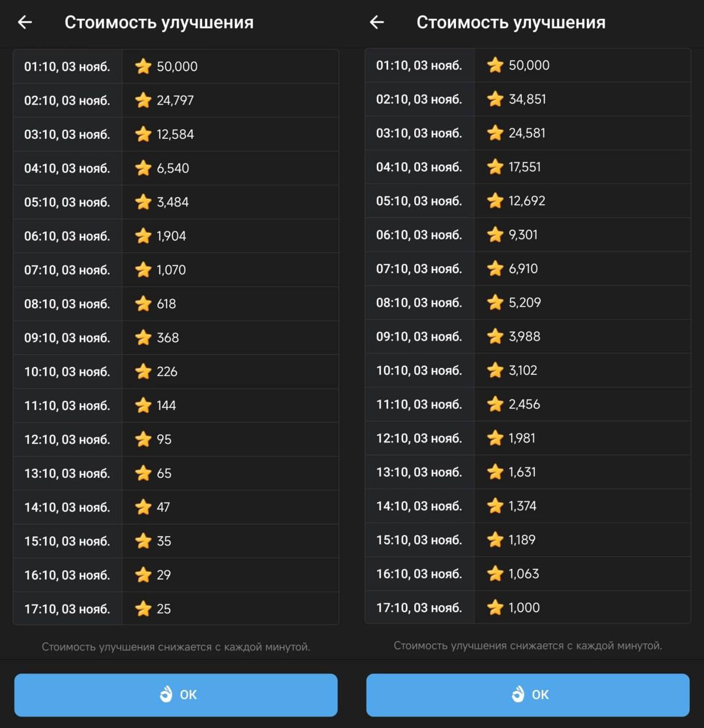The width and height of the screenshot is (704, 728).
Task: Tap the left panel 'Стоимость улучшения' title
Action: click(x=159, y=22)
